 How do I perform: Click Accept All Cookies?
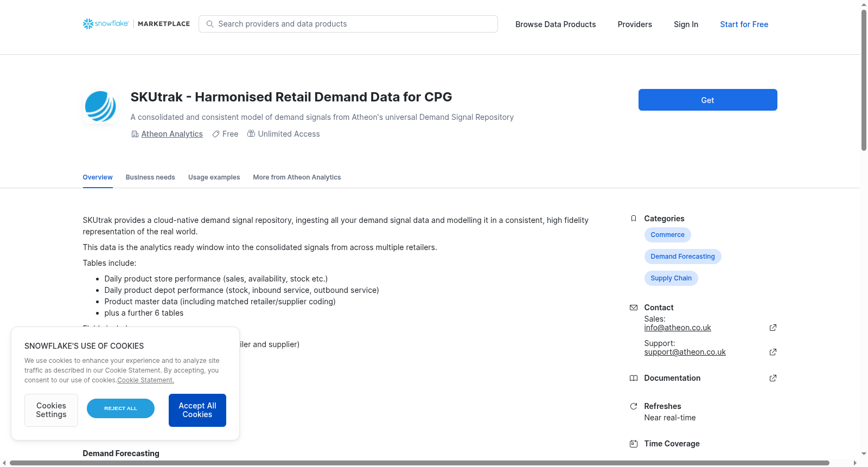coord(197,410)
